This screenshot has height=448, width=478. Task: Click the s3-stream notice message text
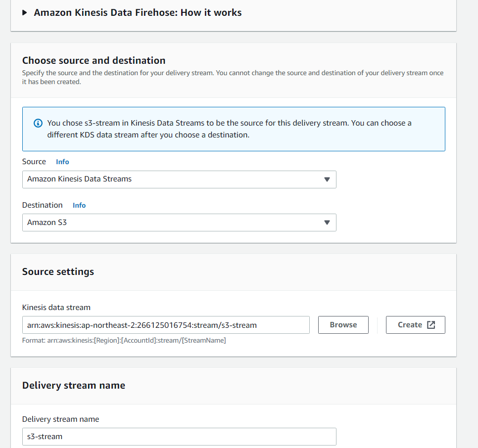229,129
